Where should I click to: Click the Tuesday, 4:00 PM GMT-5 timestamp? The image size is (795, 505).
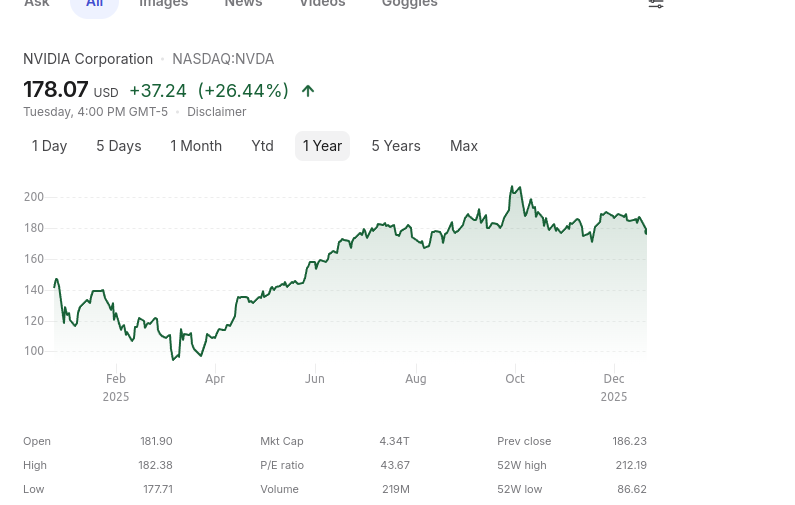coord(95,112)
